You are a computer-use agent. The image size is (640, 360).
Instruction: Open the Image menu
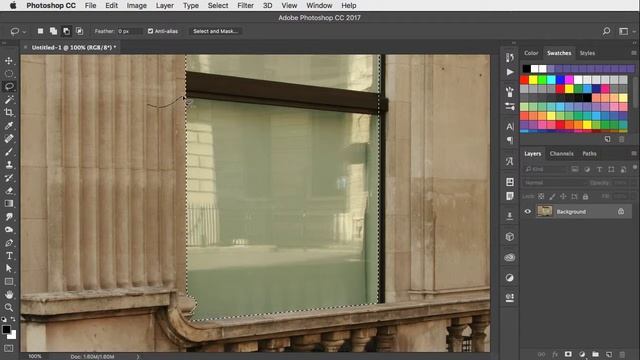[x=137, y=6]
